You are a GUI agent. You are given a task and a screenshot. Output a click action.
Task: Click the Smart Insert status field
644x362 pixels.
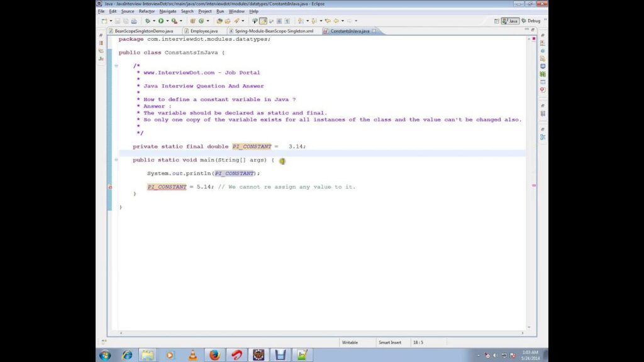[x=393, y=343]
